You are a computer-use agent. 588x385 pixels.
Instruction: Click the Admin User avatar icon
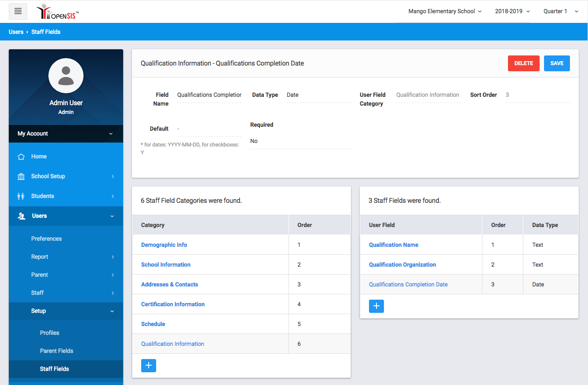coord(66,76)
